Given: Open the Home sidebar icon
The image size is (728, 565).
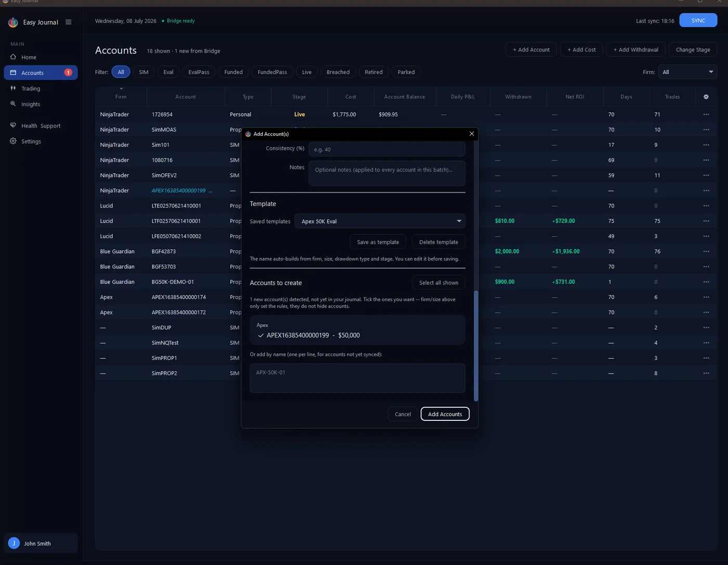Looking at the screenshot, I should [x=14, y=57].
